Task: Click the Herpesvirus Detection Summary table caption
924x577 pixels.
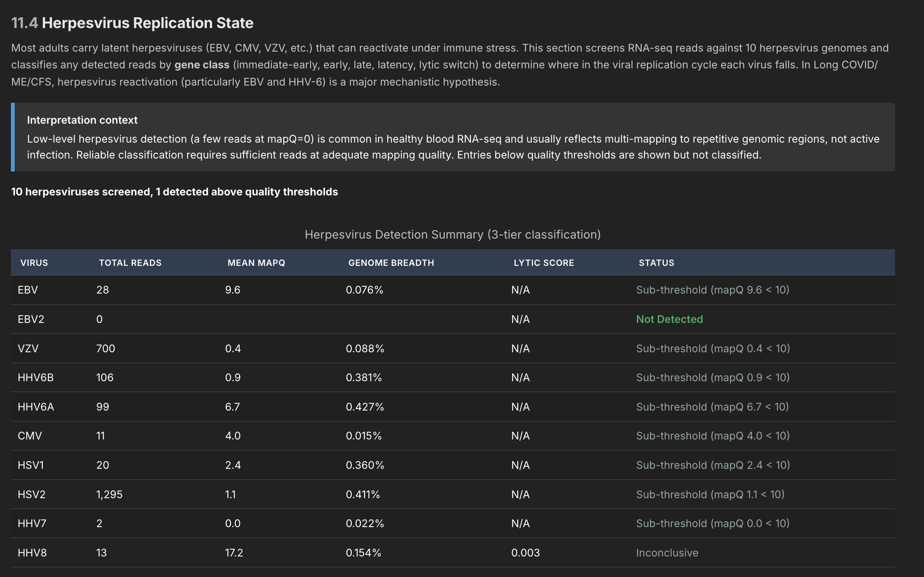Action: (x=452, y=234)
